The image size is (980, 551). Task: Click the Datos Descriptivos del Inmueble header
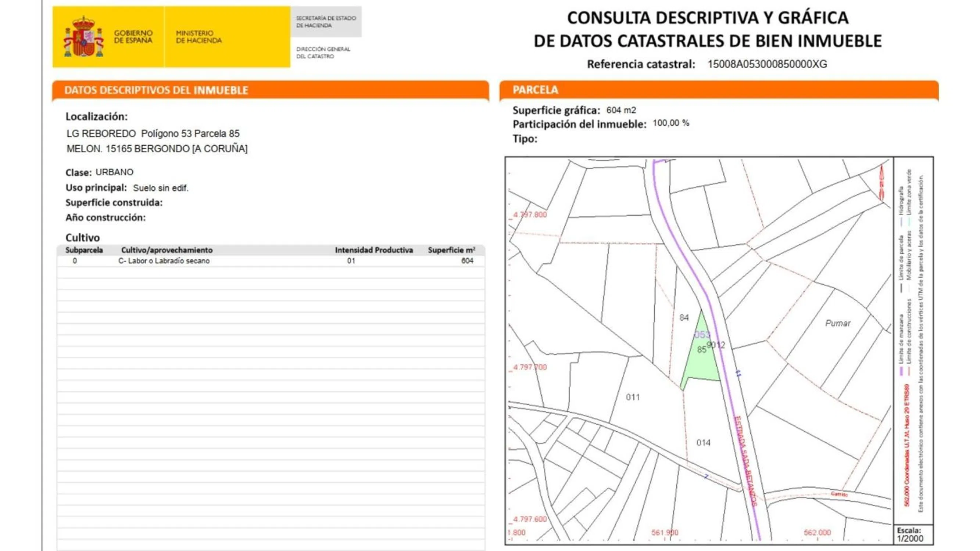(156, 90)
